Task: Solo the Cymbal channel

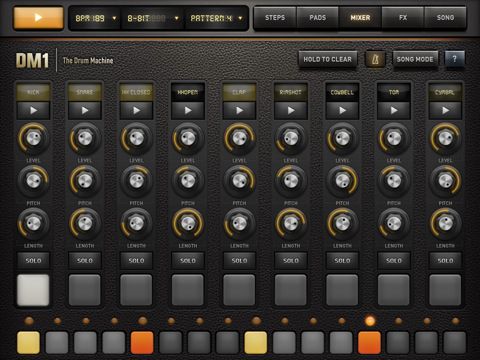Action: (x=445, y=260)
